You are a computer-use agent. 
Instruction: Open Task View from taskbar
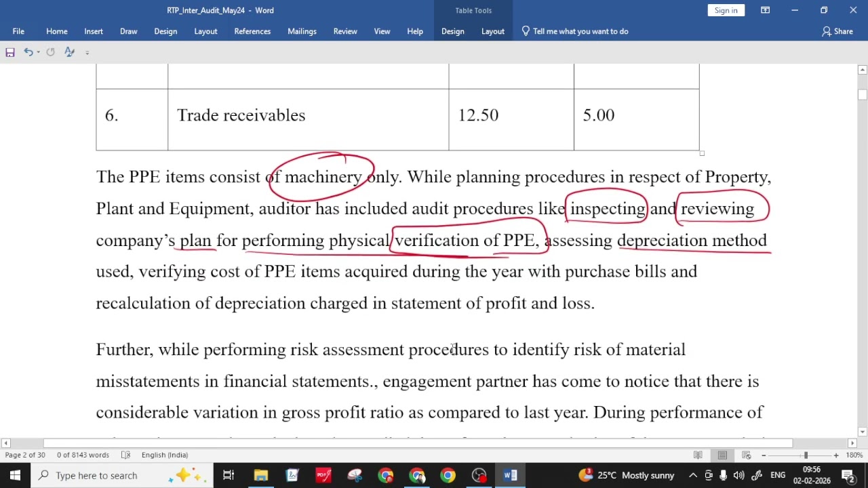tap(229, 475)
